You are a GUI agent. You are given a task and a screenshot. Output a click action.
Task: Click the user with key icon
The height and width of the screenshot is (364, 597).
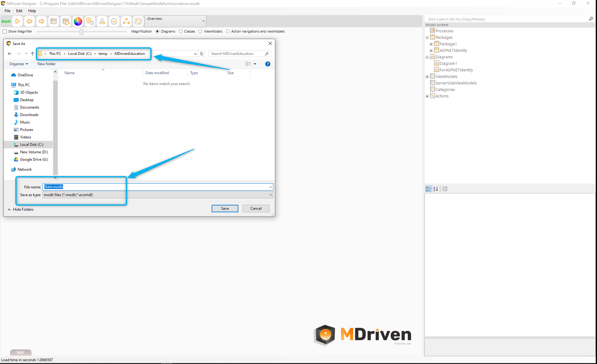coord(102,21)
